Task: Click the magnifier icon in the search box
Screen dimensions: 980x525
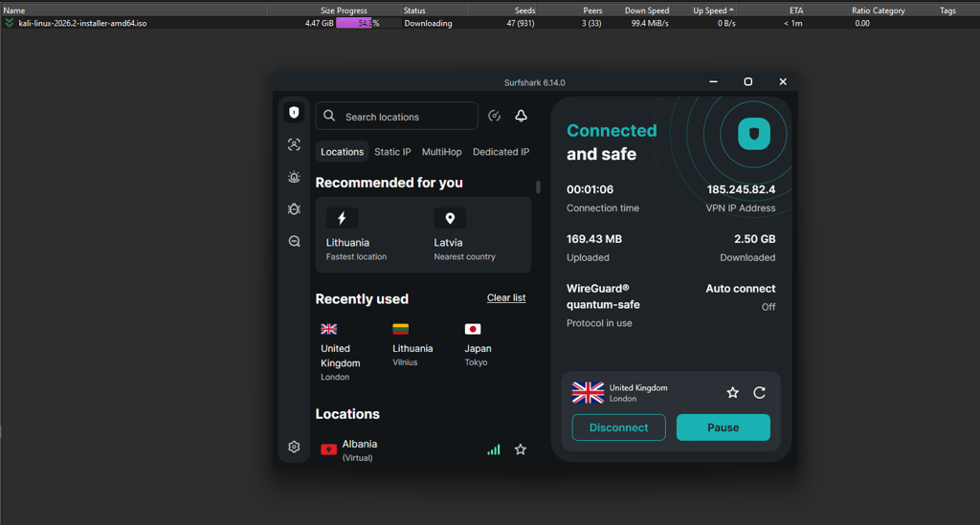Action: click(329, 116)
